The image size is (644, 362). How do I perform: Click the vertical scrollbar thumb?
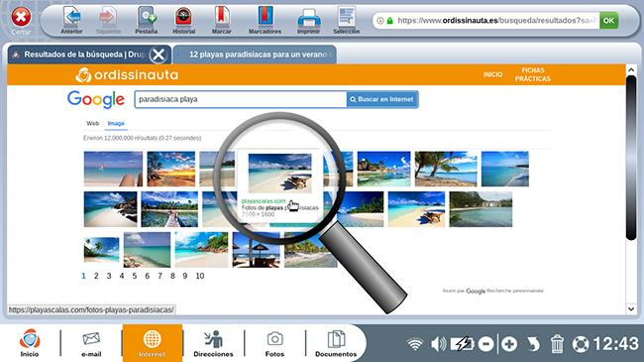(x=631, y=158)
